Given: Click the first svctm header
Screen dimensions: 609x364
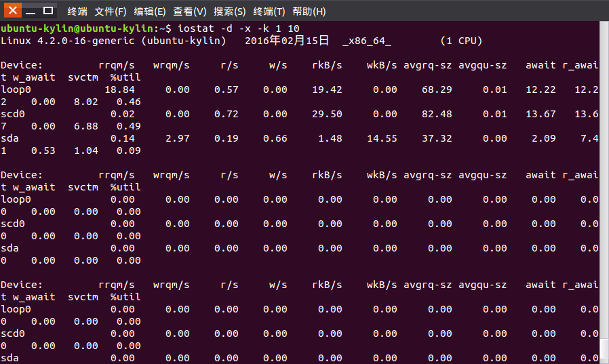Looking at the screenshot, I should click(83, 77).
